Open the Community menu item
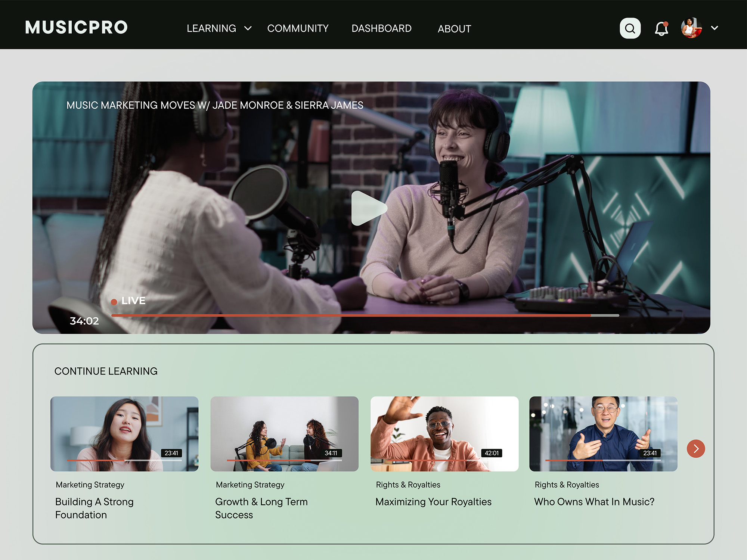 298,28
